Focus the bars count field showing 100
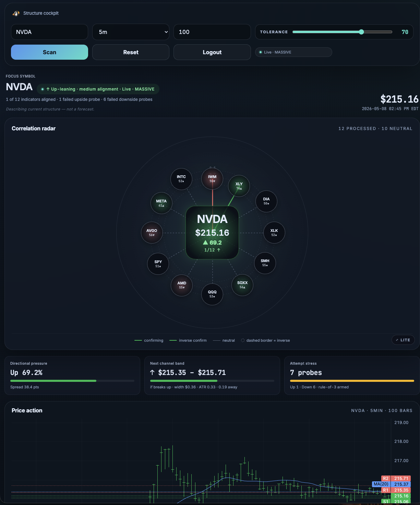The height and width of the screenshot is (505, 420). (x=212, y=32)
